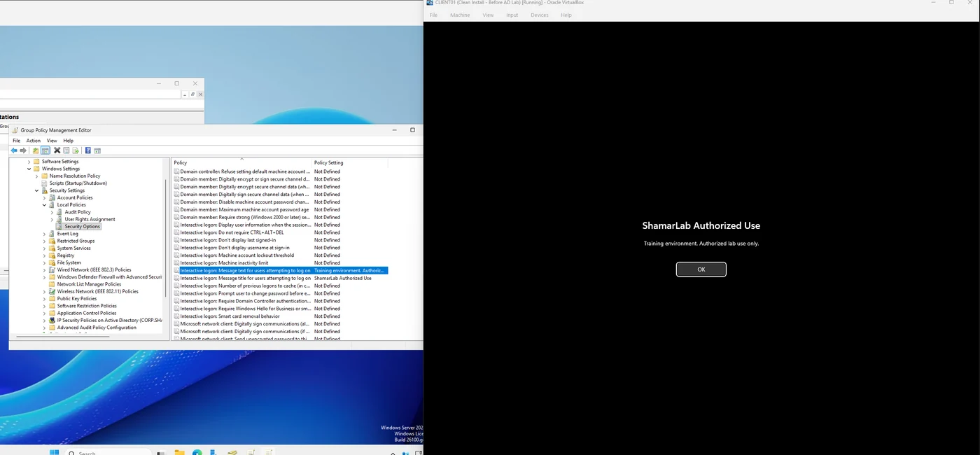Click the 'ShamarLab Authorized Use' policy setting value
Image resolution: width=980 pixels, height=455 pixels.
pos(342,278)
